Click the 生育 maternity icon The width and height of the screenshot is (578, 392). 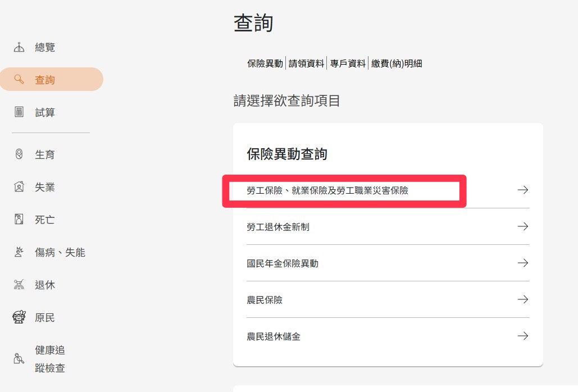19,154
